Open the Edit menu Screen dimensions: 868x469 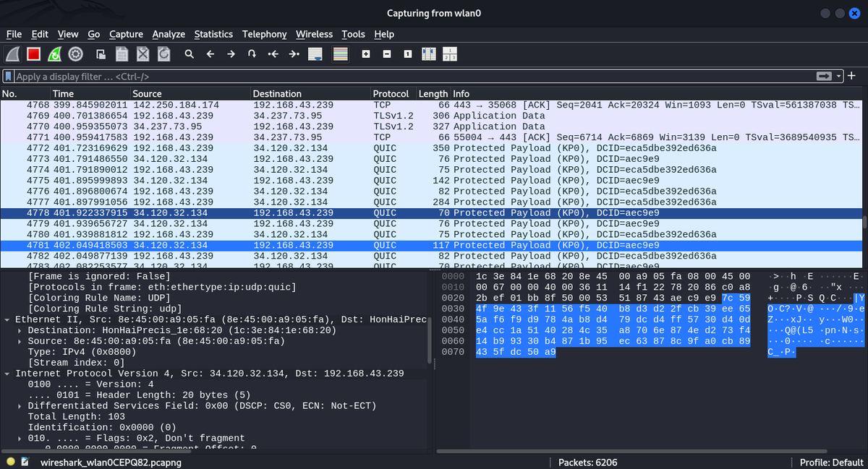40,34
